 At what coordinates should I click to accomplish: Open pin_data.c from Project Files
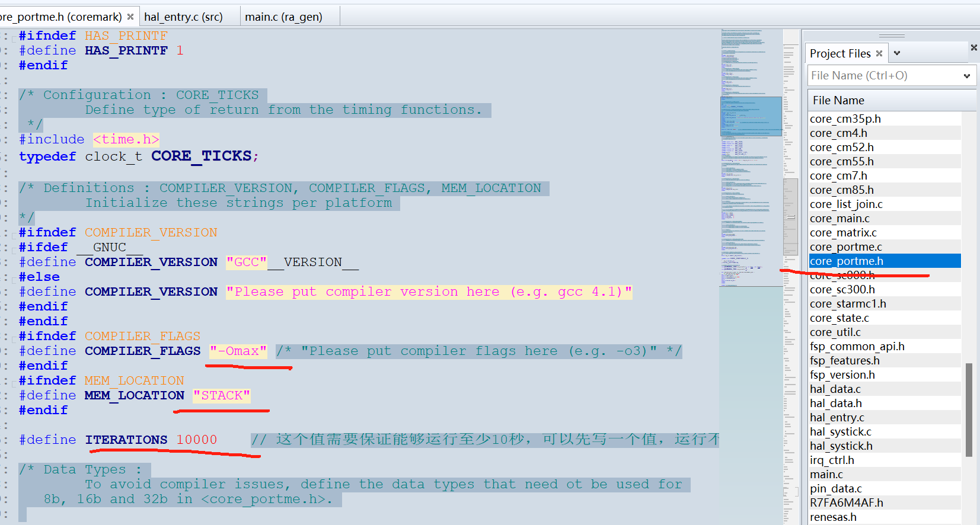pos(885,489)
